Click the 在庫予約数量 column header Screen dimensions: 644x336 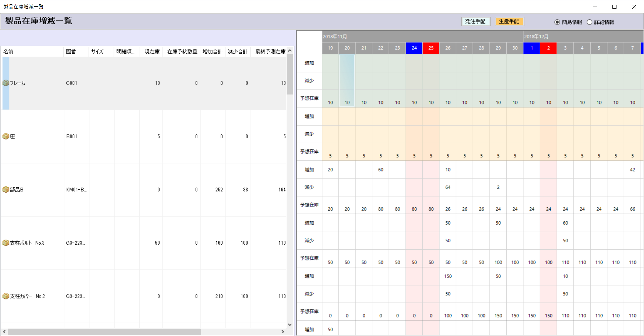coord(182,51)
